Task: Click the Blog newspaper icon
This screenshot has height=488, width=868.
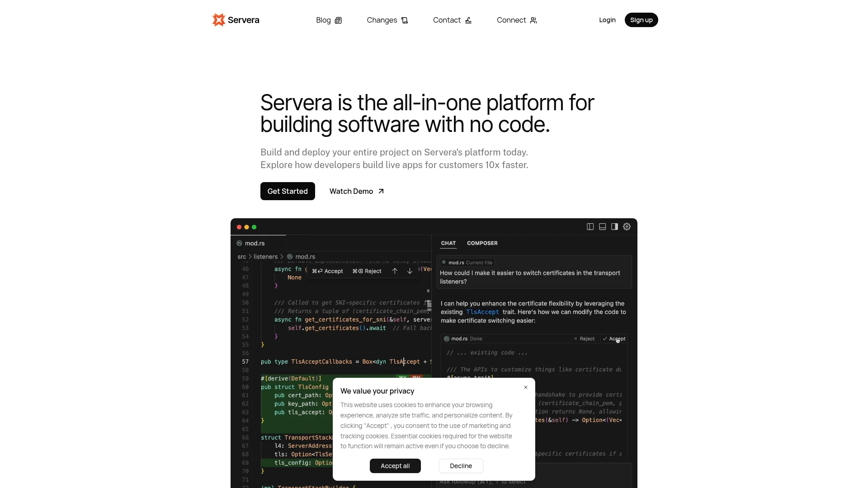Action: [x=338, y=20]
